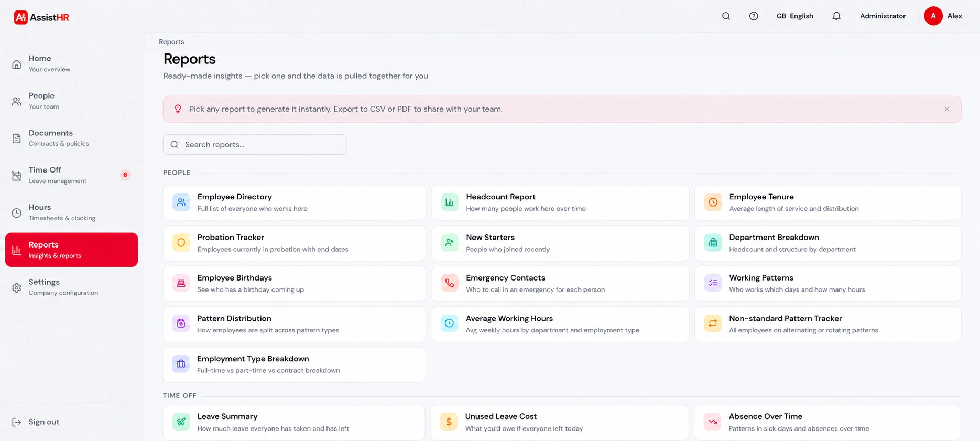Viewport: 980px width, 441px height.
Task: Open Time Off in the sidebar
Action: [x=72, y=175]
